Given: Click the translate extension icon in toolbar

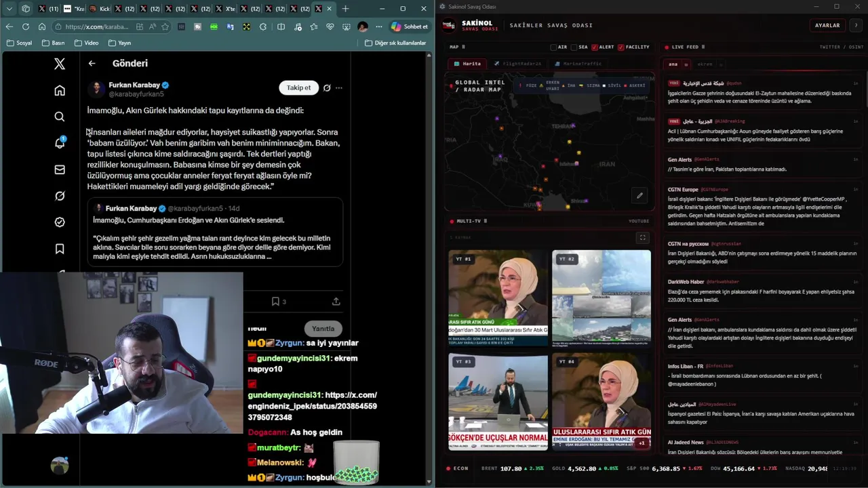Looking at the screenshot, I should (229, 26).
